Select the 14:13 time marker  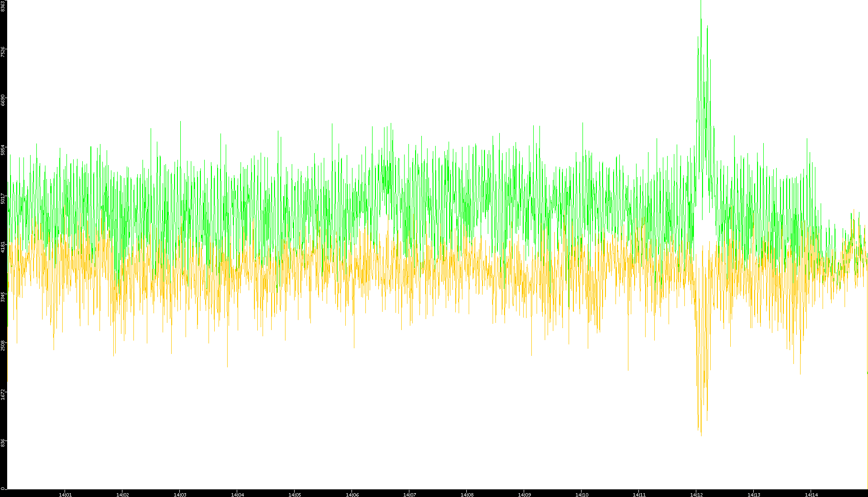[754, 495]
